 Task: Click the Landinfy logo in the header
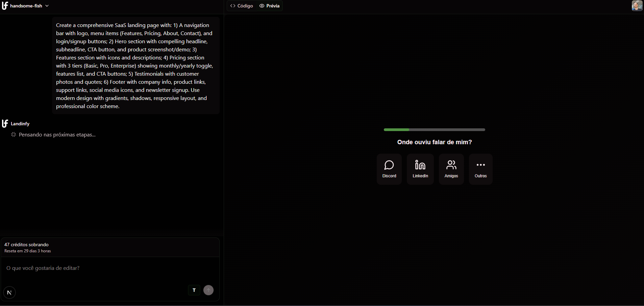pos(5,6)
